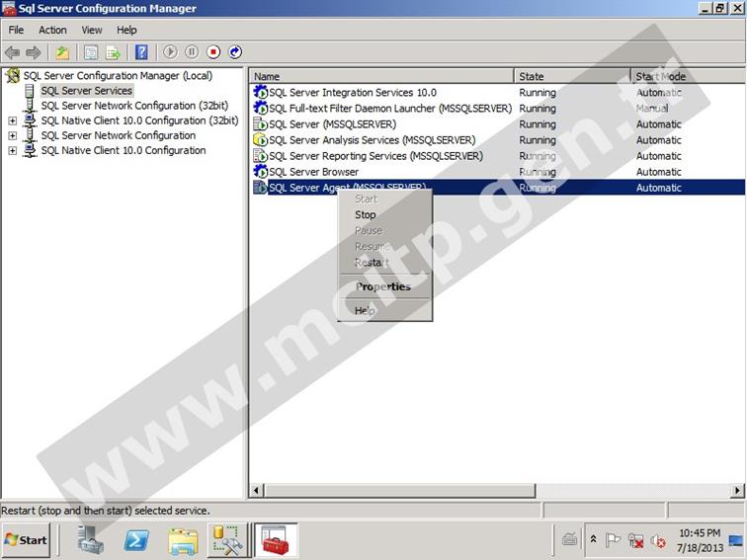Select SQL Native Client 10.0 Configuration (32bit) label
The height and width of the screenshot is (560, 747).
click(139, 120)
